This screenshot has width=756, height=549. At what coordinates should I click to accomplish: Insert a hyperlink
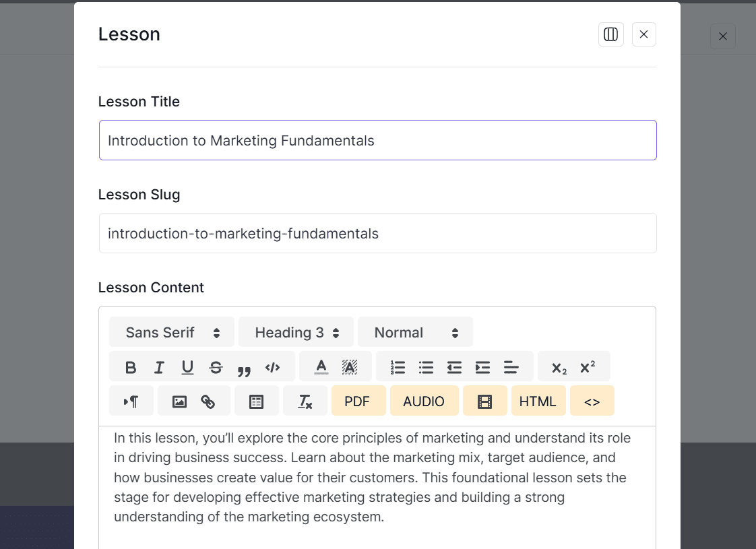pyautogui.click(x=206, y=400)
